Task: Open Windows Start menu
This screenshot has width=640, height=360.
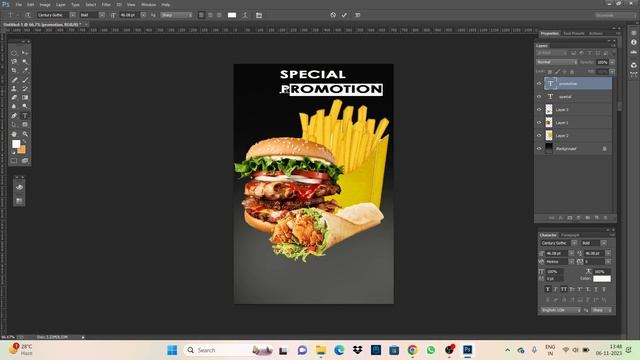Action: (x=172, y=350)
